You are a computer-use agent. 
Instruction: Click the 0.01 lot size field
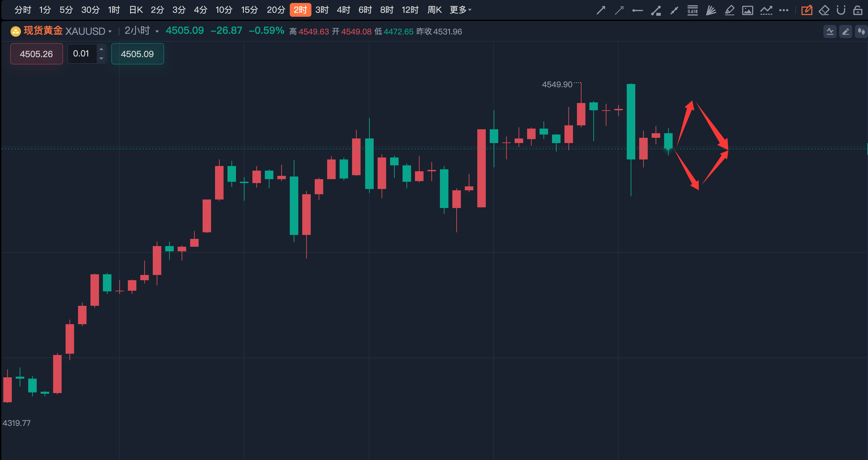pyautogui.click(x=82, y=53)
